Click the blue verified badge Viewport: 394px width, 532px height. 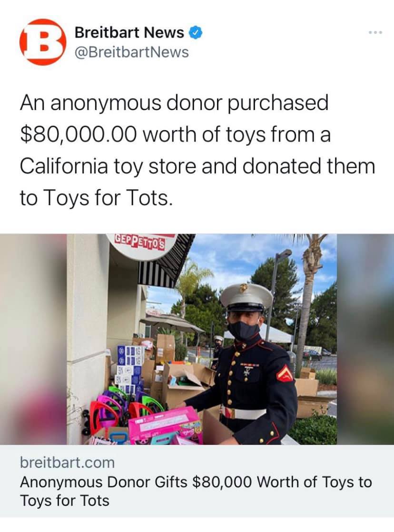196,32
